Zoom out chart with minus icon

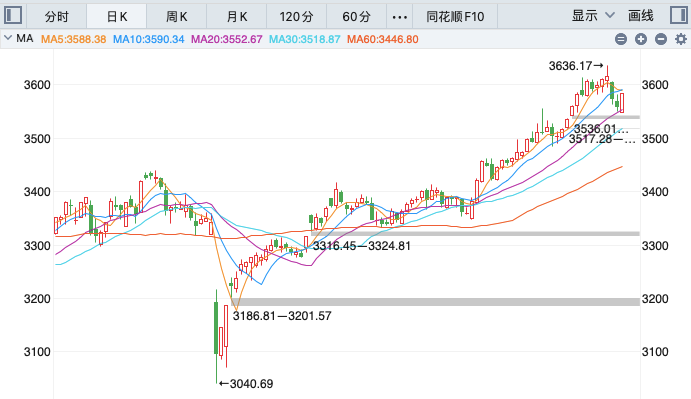tap(661, 39)
